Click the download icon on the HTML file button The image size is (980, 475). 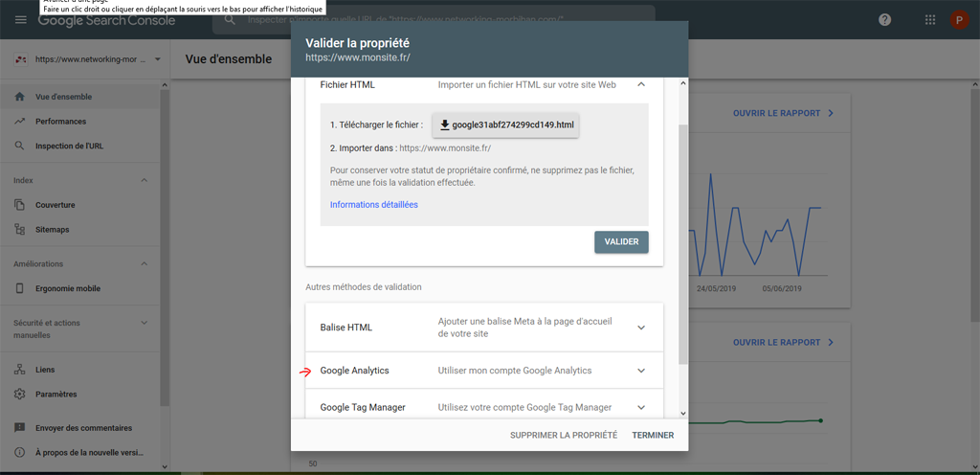pos(444,125)
